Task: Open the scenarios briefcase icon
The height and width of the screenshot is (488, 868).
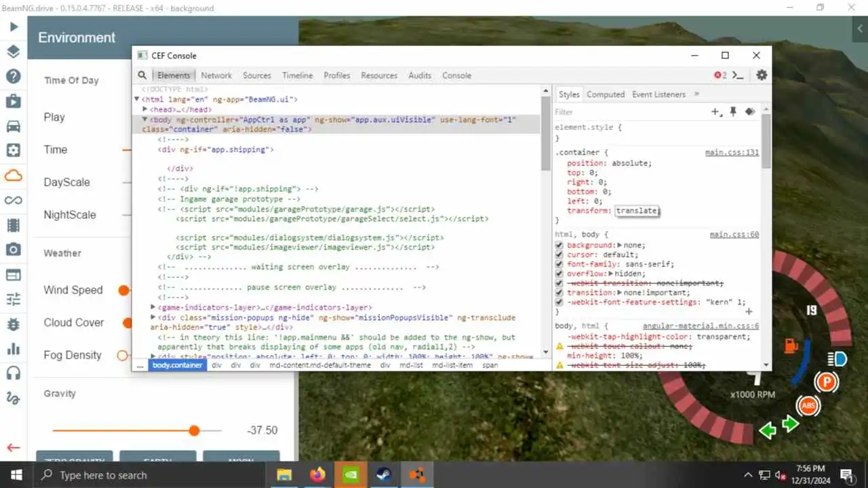Action: coord(13,101)
